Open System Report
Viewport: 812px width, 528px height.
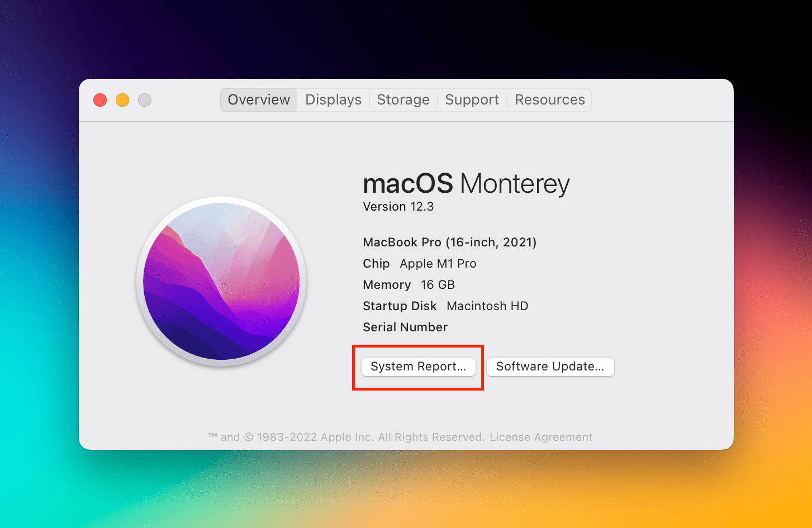[418, 367]
